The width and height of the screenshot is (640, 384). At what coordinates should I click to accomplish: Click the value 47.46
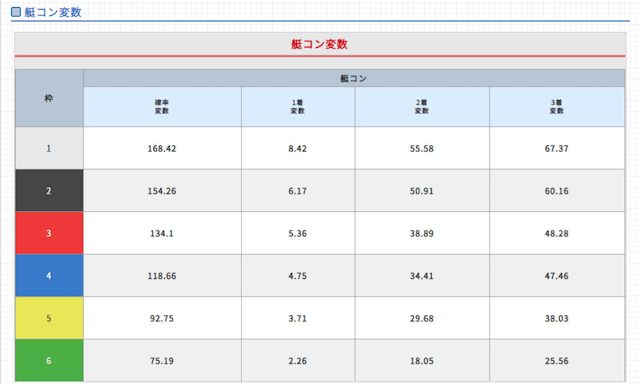click(557, 276)
